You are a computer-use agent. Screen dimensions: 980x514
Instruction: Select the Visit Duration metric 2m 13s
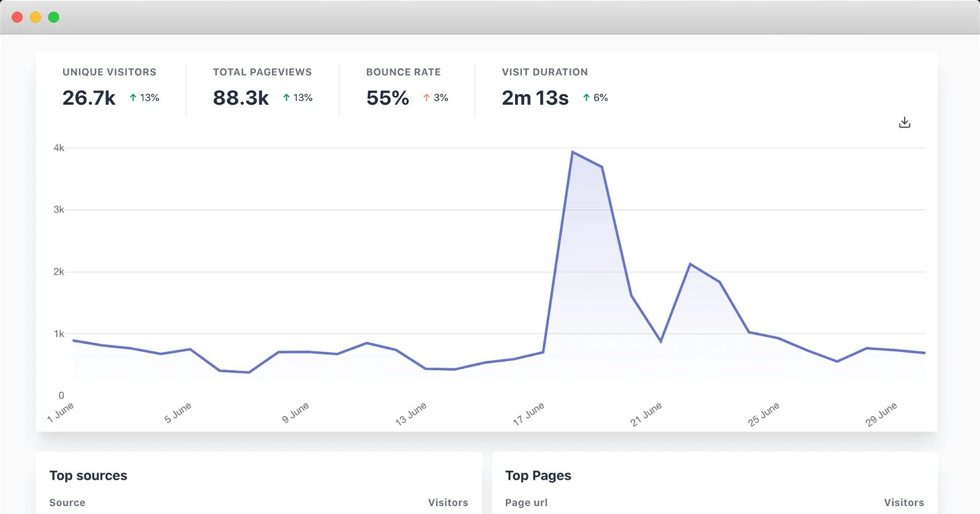[535, 98]
